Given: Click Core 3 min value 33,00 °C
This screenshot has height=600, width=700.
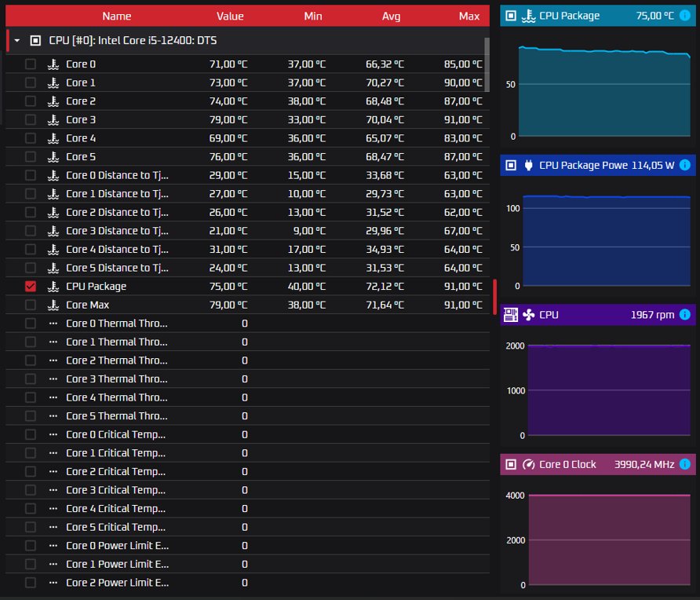Looking at the screenshot, I should coord(307,119).
